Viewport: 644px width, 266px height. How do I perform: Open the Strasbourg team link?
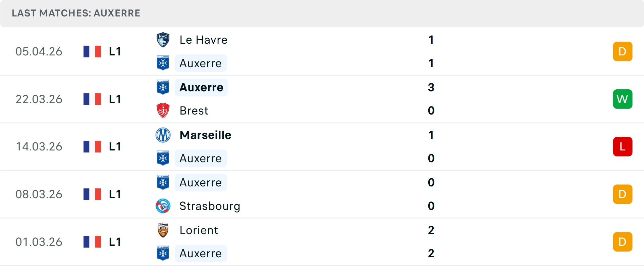tap(210, 206)
